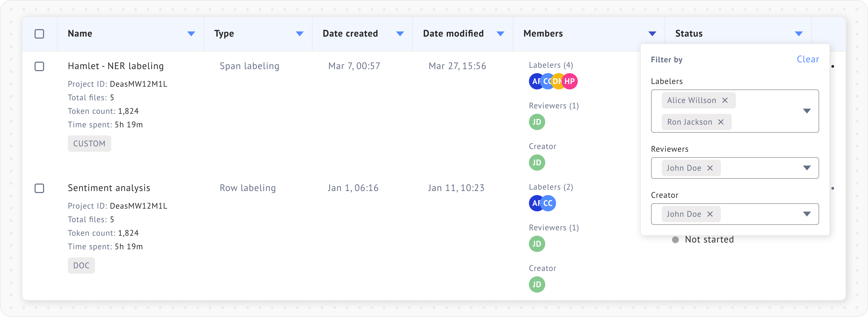Click HP labeler avatar on Hamlet project

pos(570,81)
